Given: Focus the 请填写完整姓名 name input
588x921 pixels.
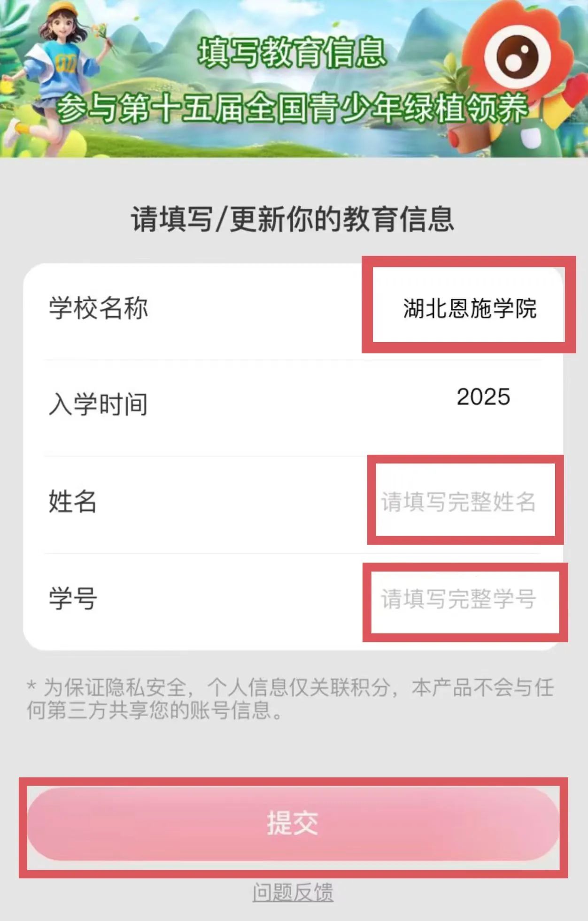Looking at the screenshot, I should click(458, 501).
